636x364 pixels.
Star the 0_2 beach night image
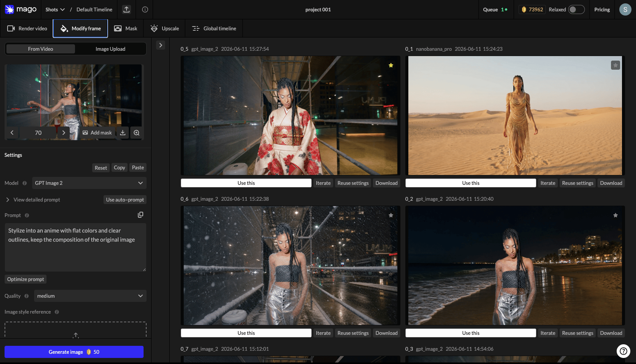(x=616, y=215)
